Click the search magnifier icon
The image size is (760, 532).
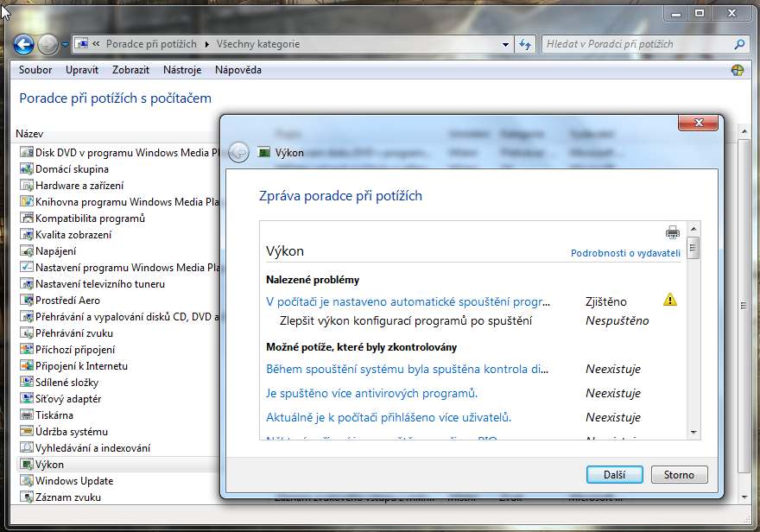738,44
